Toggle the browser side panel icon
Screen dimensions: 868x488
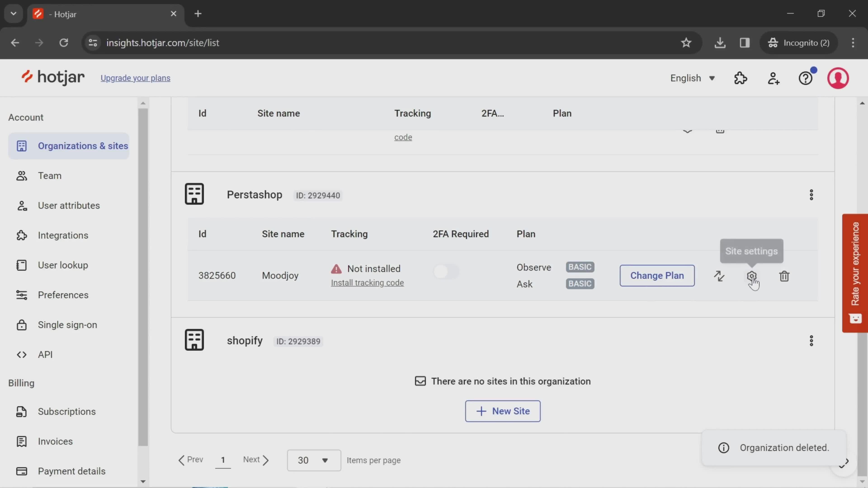point(744,43)
